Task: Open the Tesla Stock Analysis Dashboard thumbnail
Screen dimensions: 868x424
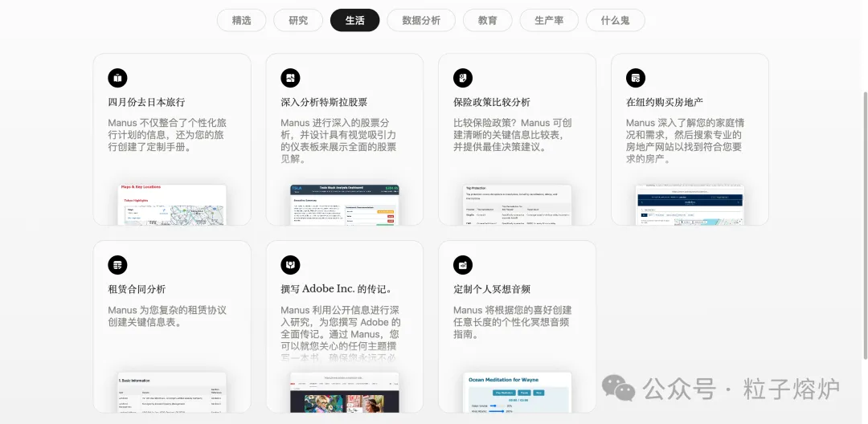Action: point(344,205)
